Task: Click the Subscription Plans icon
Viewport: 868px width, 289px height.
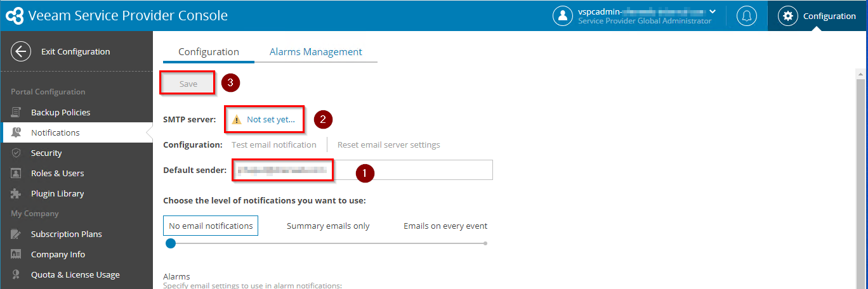Action: click(16, 234)
